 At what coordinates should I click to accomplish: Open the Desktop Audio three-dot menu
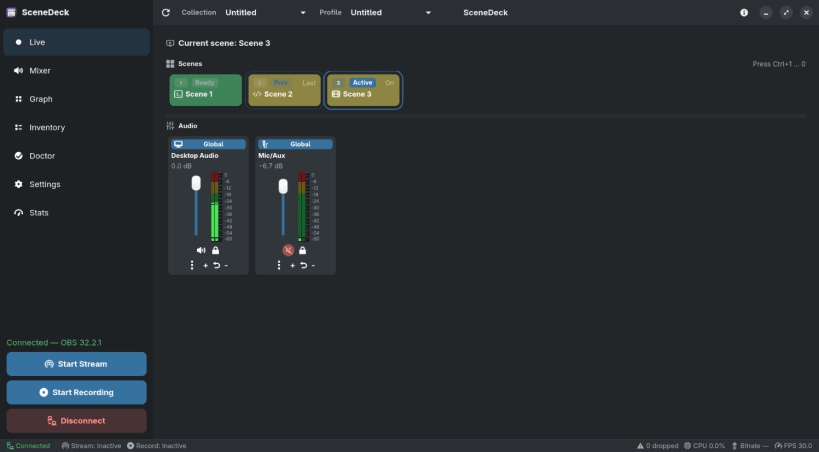[x=192, y=265]
